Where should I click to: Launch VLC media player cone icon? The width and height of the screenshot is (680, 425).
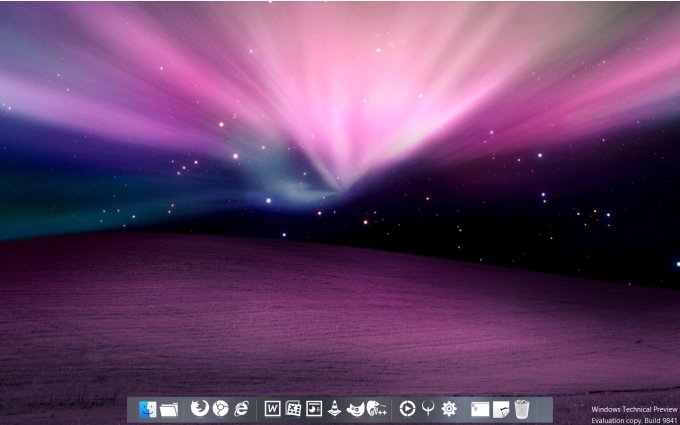pyautogui.click(x=334, y=409)
